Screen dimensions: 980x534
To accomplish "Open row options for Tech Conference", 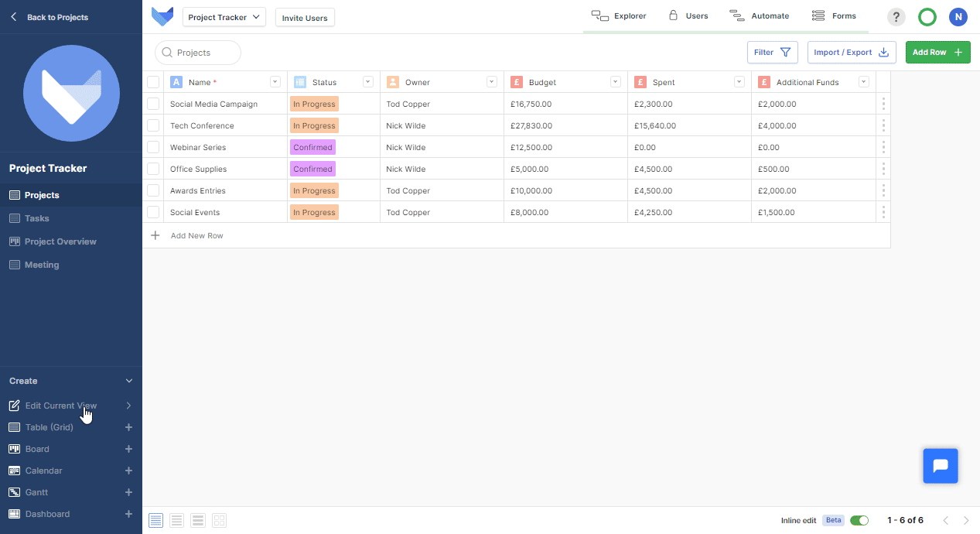I will pyautogui.click(x=883, y=125).
